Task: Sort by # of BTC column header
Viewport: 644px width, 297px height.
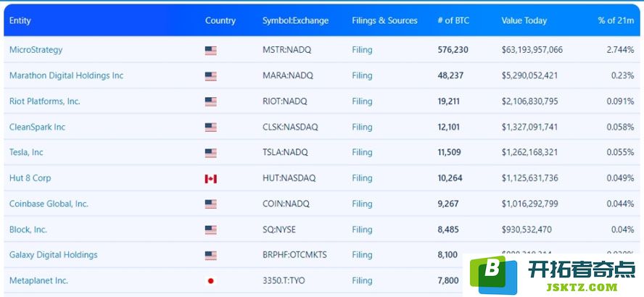Action: point(453,20)
